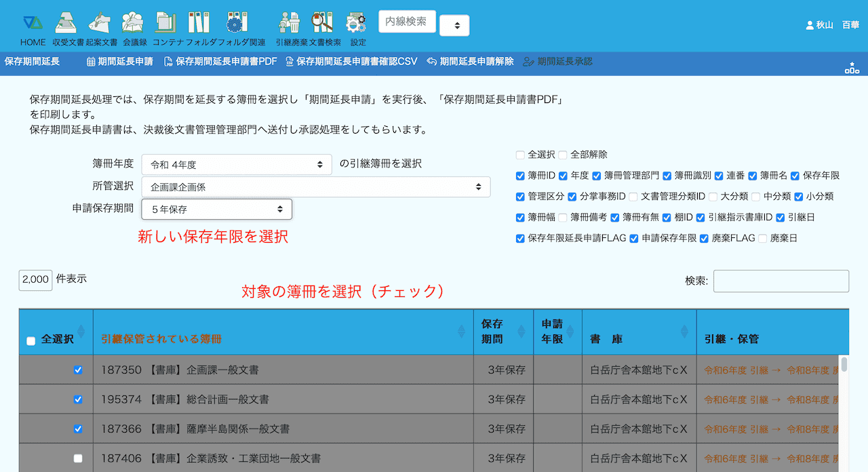Open the 所管選択 dropdown showing 企画課企画係
This screenshot has width=868, height=472.
point(315,186)
